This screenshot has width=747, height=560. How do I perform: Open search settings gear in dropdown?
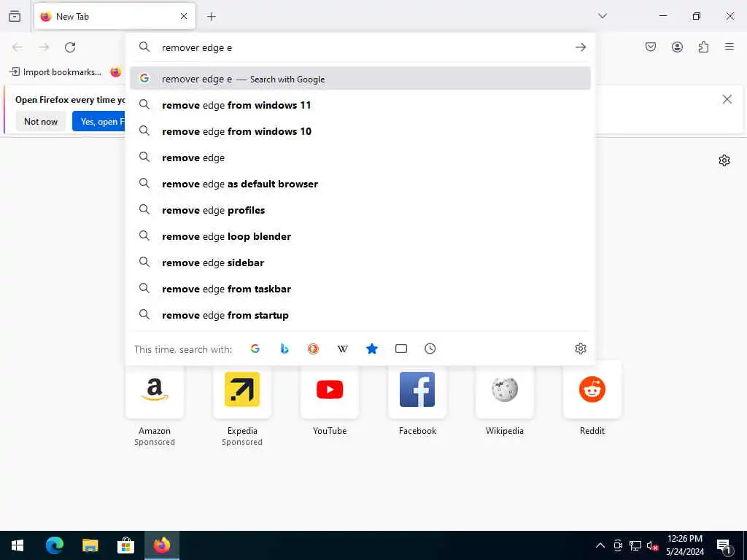[x=580, y=349]
